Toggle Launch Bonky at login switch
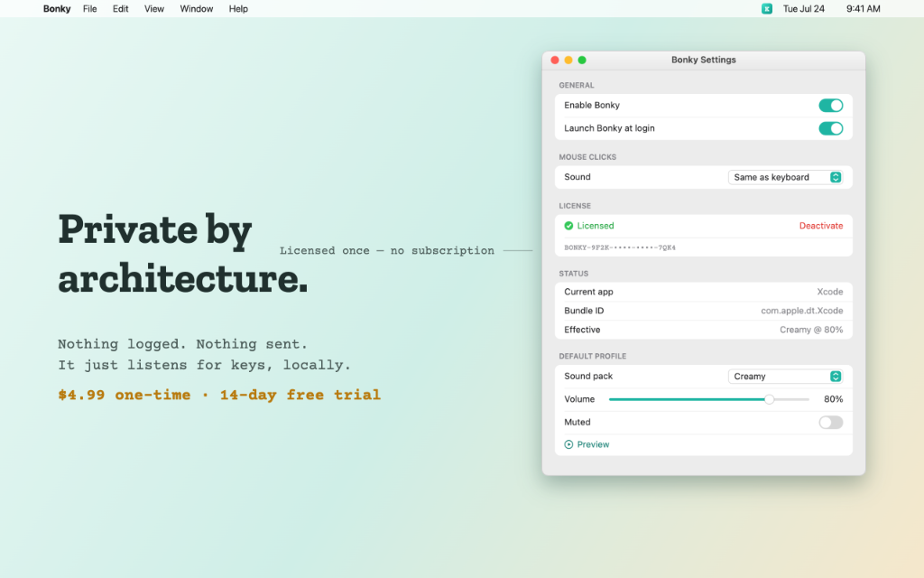This screenshot has width=924, height=578. pyautogui.click(x=831, y=128)
